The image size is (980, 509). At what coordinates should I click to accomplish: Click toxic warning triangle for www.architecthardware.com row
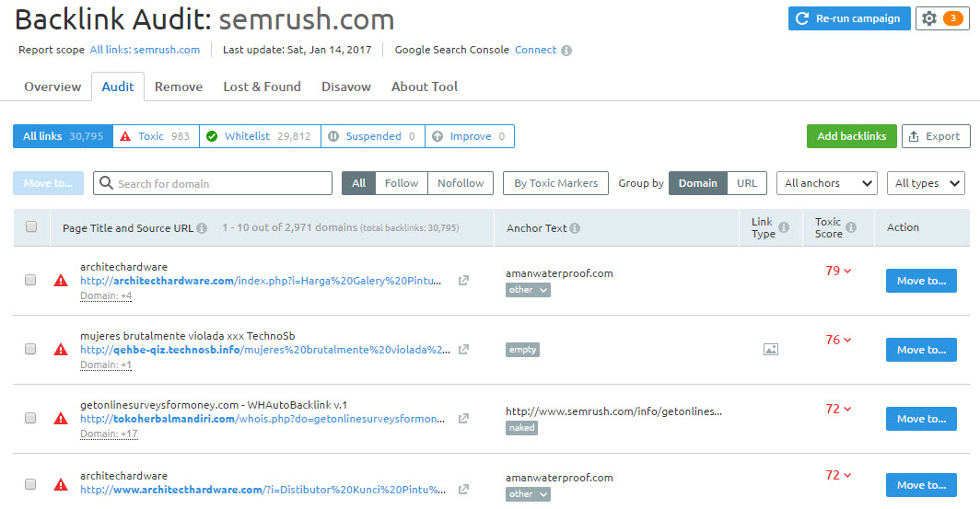click(x=61, y=485)
